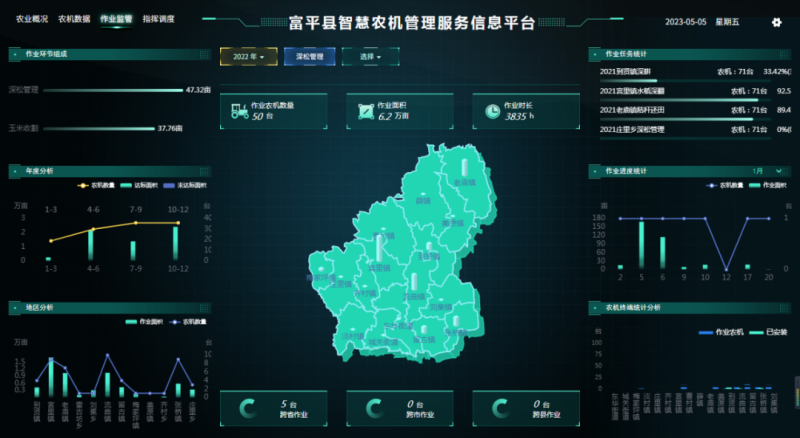Toggle 农机数量 legend in annual analysis chart
This screenshot has height=438, width=800.
[98, 185]
